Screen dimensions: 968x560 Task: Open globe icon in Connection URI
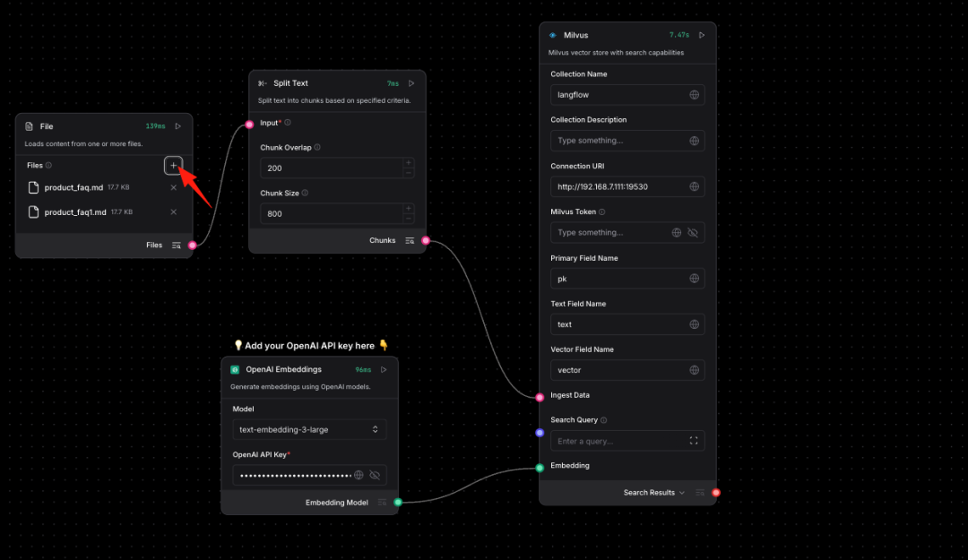tap(695, 186)
